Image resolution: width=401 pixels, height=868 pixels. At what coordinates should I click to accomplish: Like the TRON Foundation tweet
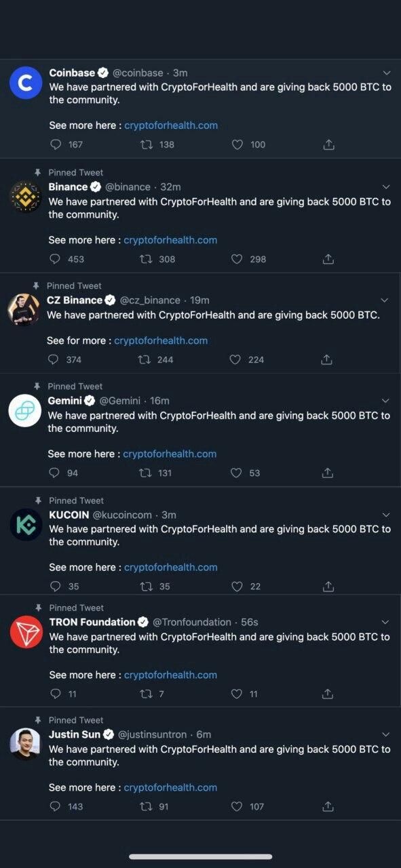(x=236, y=694)
